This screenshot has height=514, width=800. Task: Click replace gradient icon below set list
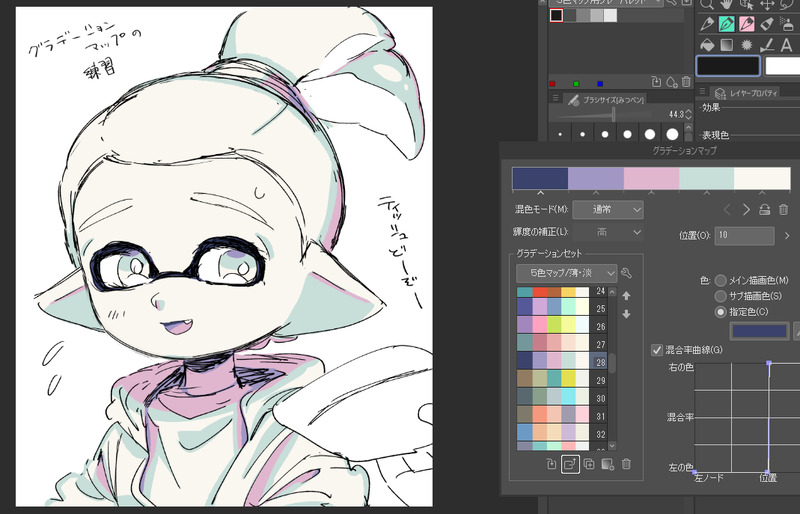[551, 464]
